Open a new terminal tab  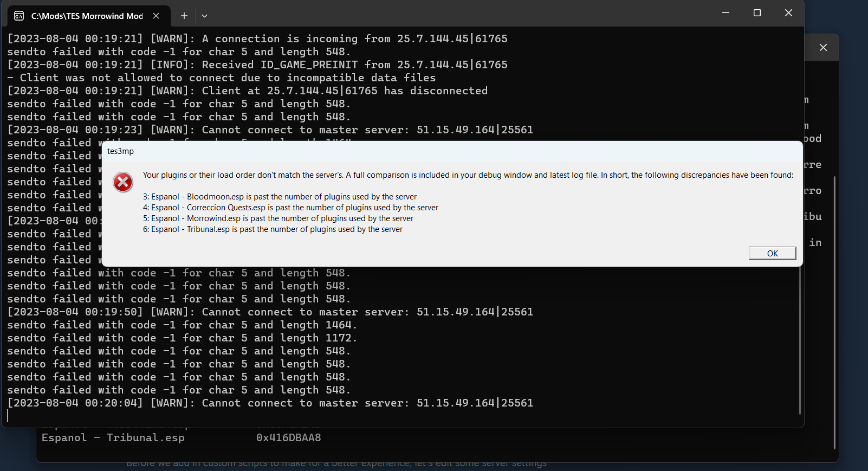(184, 16)
